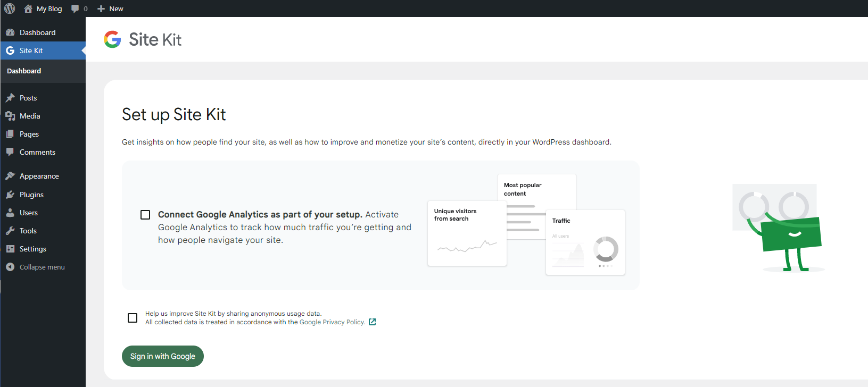Open the Tools menu
This screenshot has height=387, width=868.
43,231
